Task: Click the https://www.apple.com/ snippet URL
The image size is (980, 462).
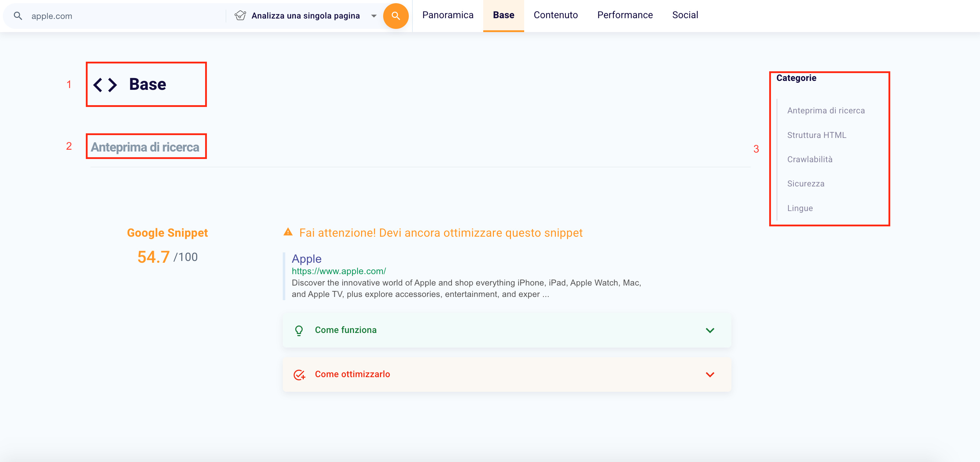Action: [x=339, y=271]
